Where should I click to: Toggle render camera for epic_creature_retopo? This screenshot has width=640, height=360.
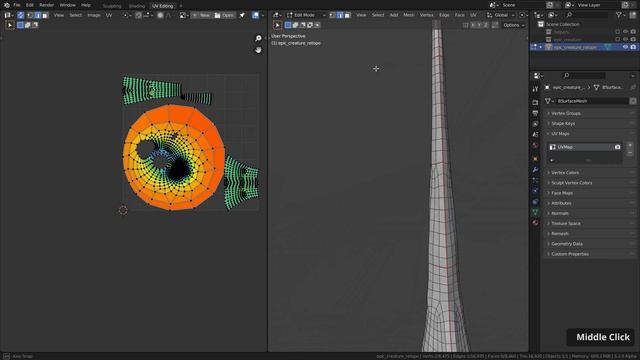click(633, 47)
